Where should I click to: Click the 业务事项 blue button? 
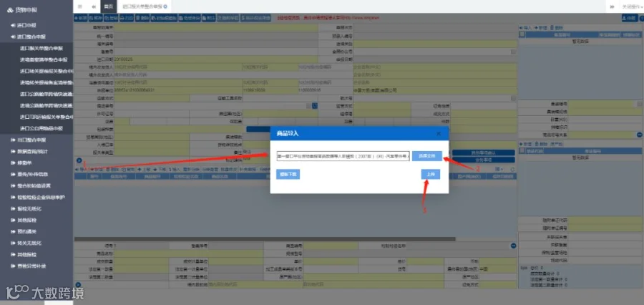484,160
